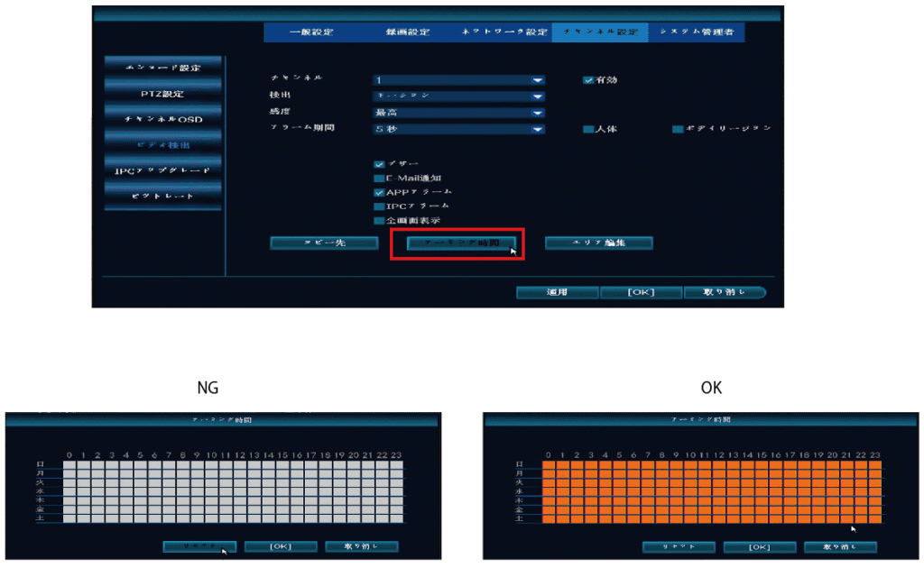Disable the APPアラーム checkbox
The image size is (924, 568).
coord(379,192)
